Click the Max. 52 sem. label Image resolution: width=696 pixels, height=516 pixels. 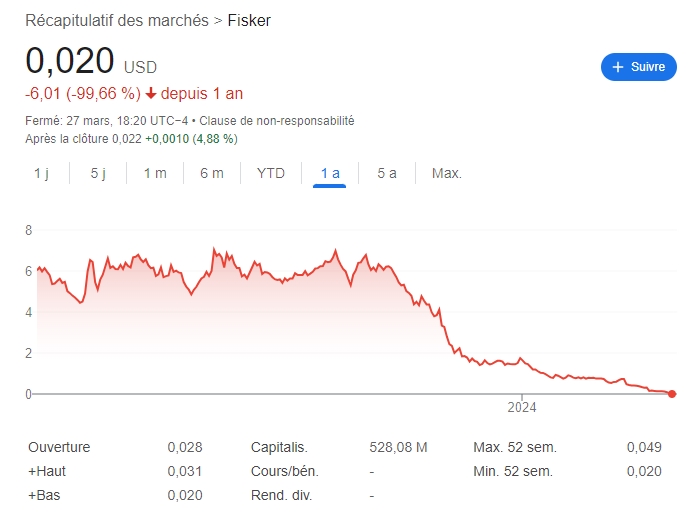(x=514, y=447)
